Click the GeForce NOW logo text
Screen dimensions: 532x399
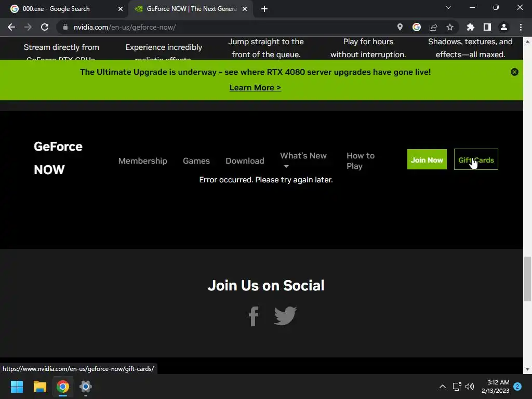[x=58, y=158]
